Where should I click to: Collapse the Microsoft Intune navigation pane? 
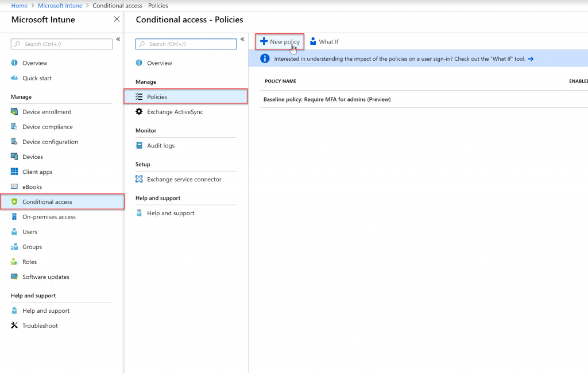118,39
